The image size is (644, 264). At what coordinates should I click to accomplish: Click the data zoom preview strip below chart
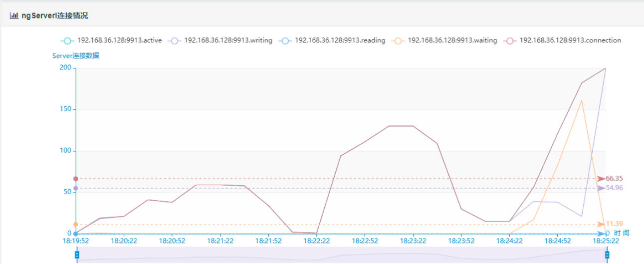pos(342,255)
